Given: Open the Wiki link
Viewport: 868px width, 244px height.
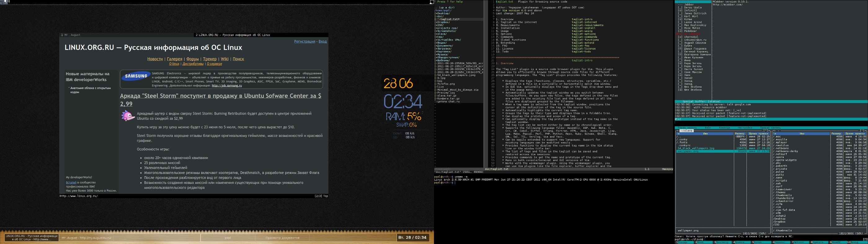Looking at the screenshot, I should (225, 59).
